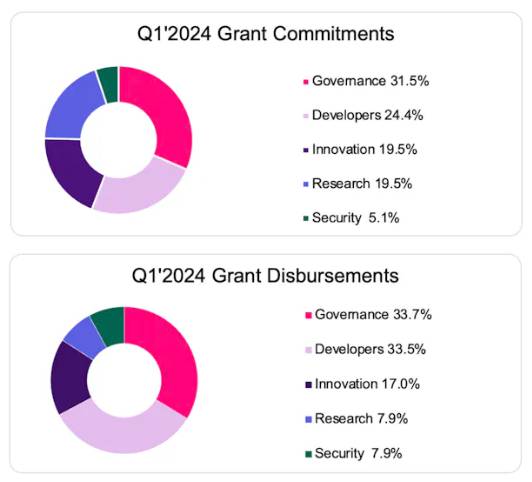This screenshot has width=532, height=482.
Task: Click the Q1'2024 Grant Disbursements title
Action: pyautogui.click(x=265, y=275)
